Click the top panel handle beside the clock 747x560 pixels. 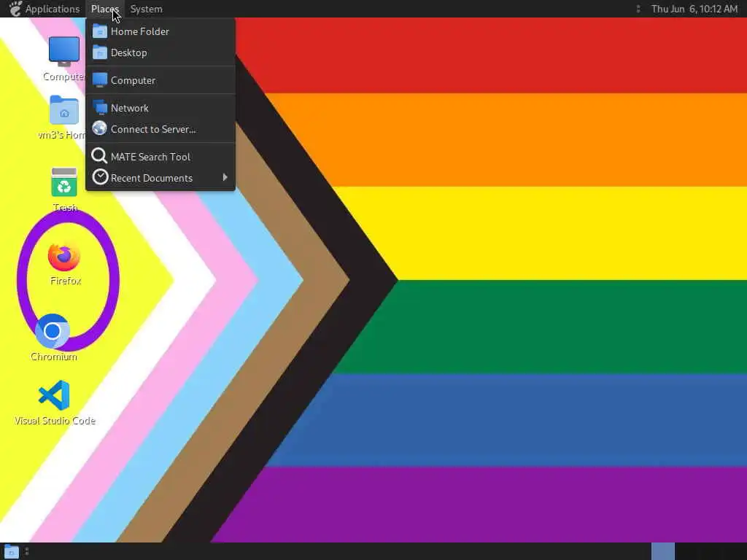[x=638, y=9]
